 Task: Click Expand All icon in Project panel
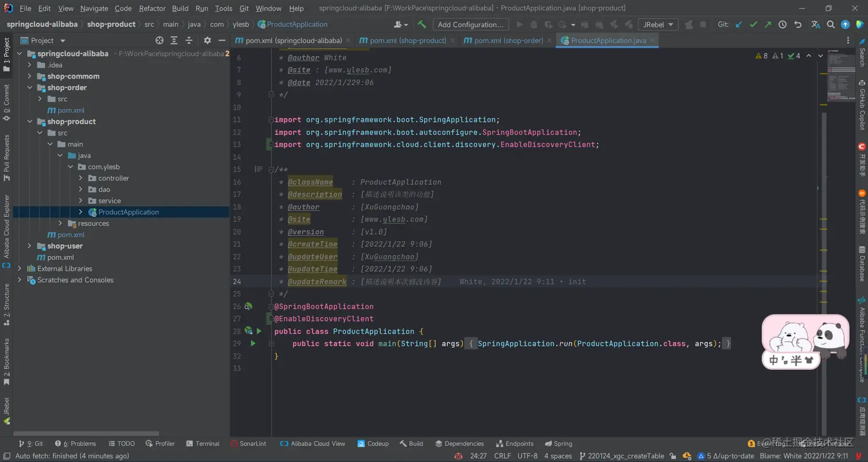[175, 40]
